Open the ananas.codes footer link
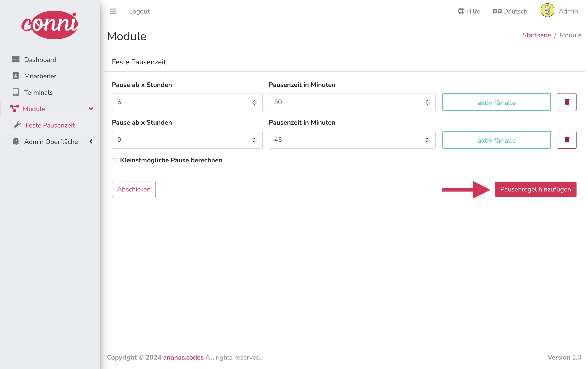 click(x=183, y=357)
